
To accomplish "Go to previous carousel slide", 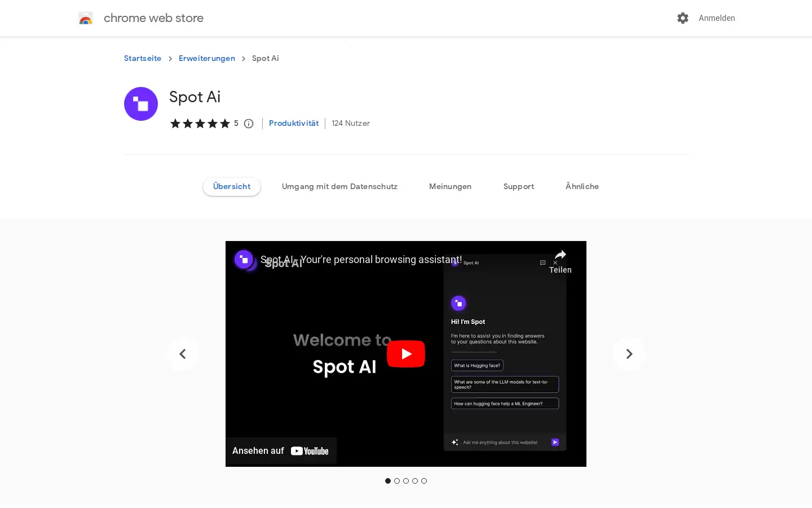I will [x=183, y=354].
